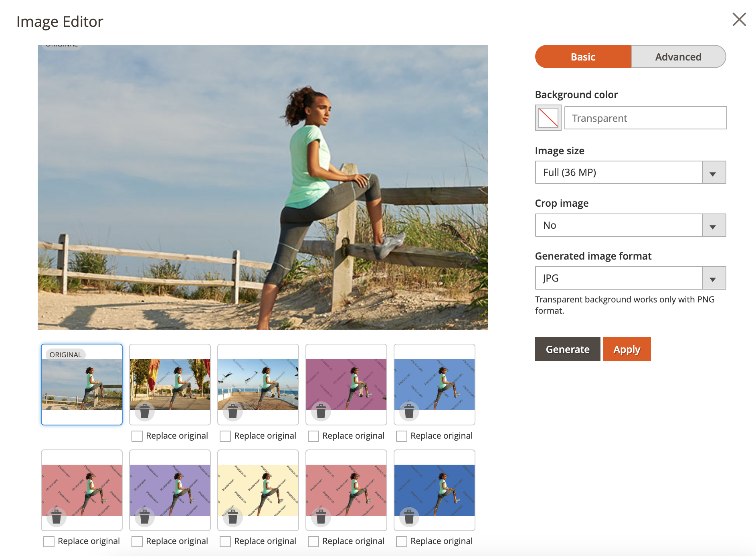Open the Image size dropdown
This screenshot has height=556, width=756.
click(713, 172)
